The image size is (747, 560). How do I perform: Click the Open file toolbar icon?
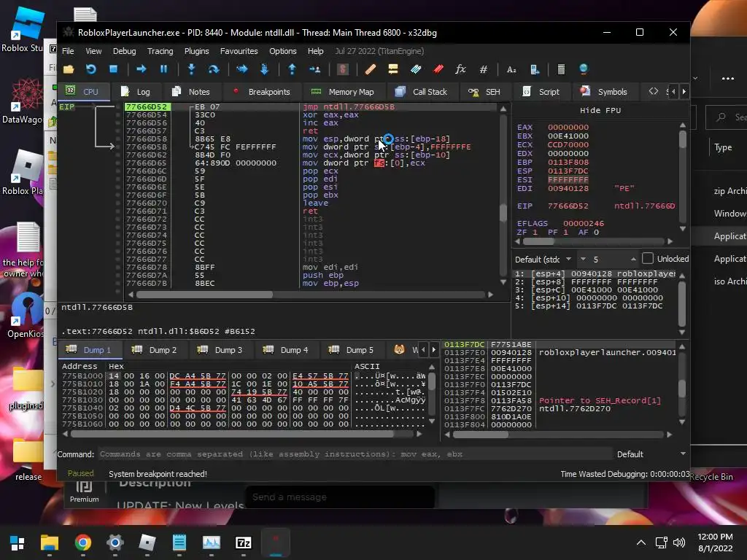(69, 69)
